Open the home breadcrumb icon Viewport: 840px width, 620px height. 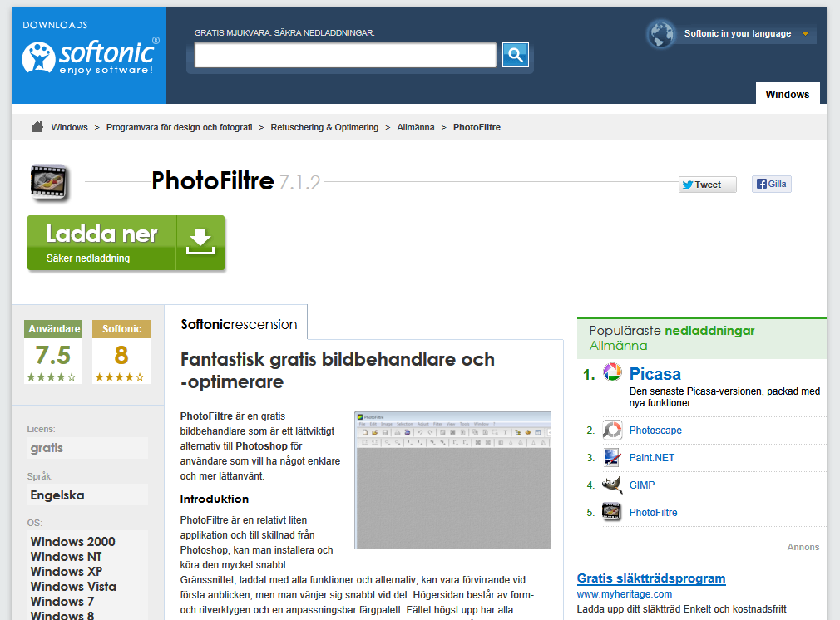37,127
